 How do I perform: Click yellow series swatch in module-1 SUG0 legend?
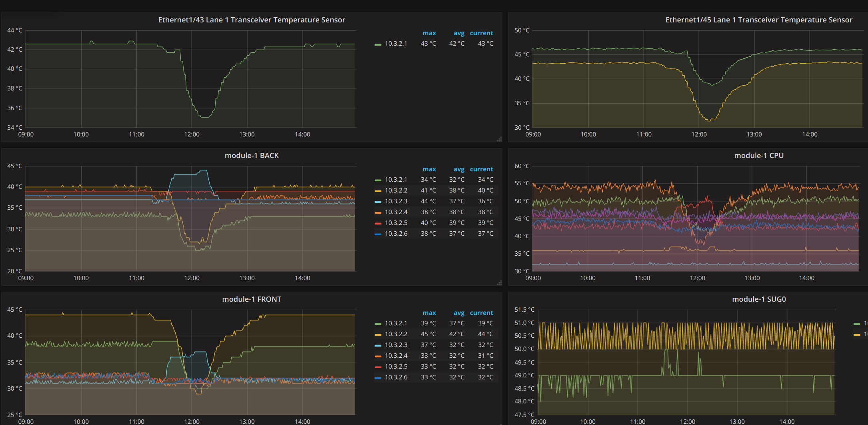point(857,335)
